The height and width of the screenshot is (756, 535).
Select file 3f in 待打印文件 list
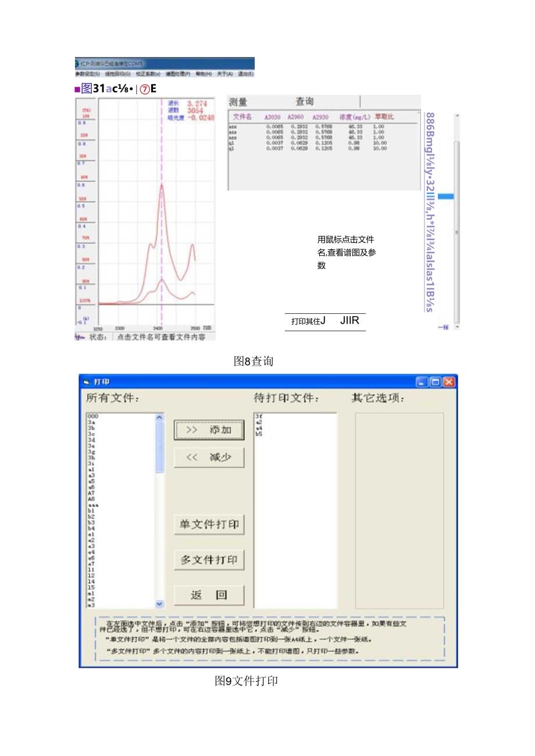coord(259,416)
